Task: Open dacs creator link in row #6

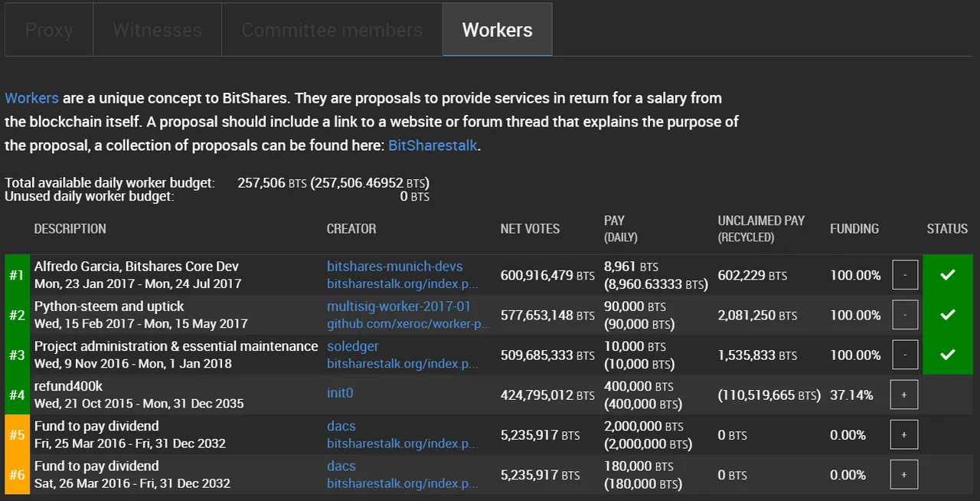Action: pyautogui.click(x=341, y=466)
